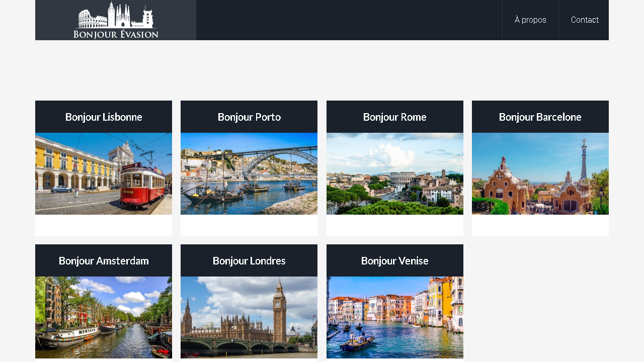Open the Bonjour Lisbonne heading link
The image size is (644, 362).
tap(104, 117)
